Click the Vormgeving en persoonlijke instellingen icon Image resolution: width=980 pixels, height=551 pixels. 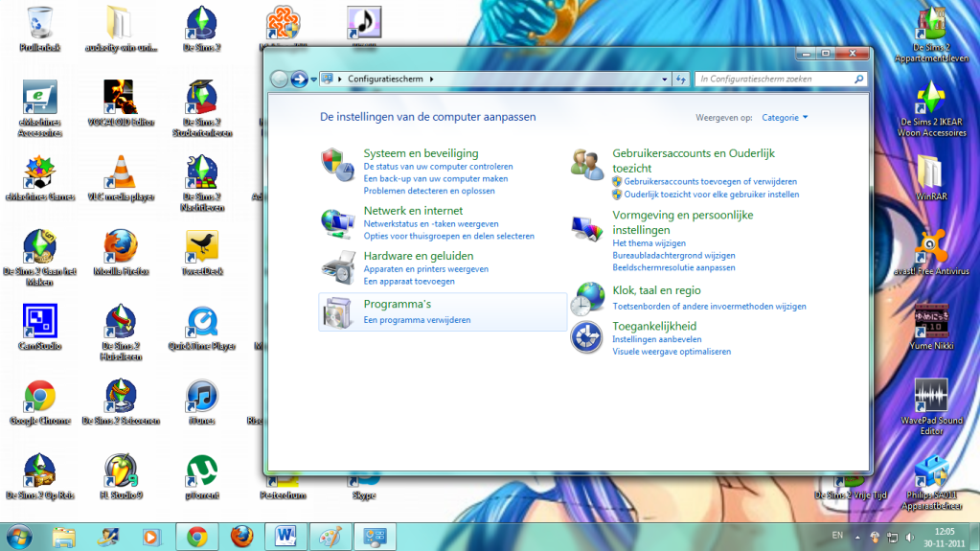point(586,228)
